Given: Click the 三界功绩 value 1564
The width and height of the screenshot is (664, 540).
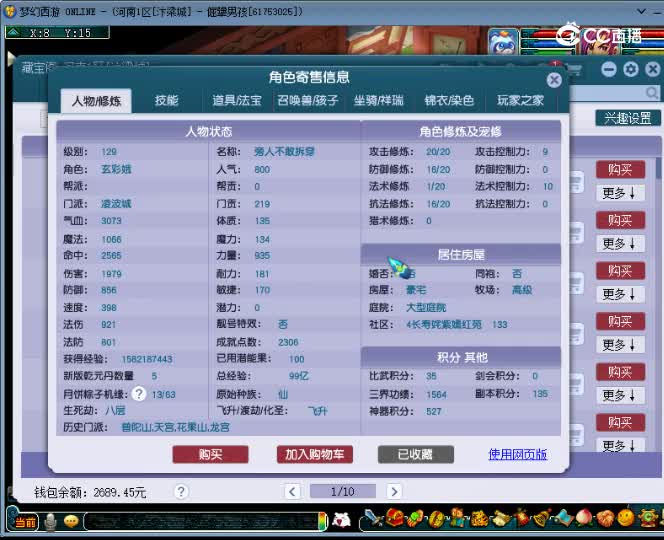Looking at the screenshot, I should click(436, 394).
